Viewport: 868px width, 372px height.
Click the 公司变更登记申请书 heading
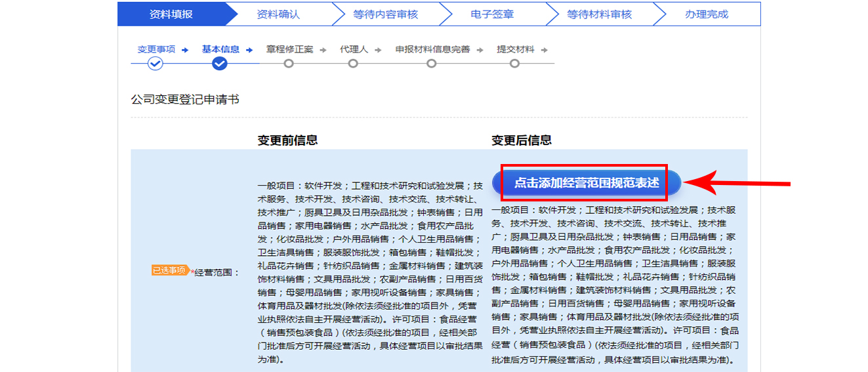[185, 100]
